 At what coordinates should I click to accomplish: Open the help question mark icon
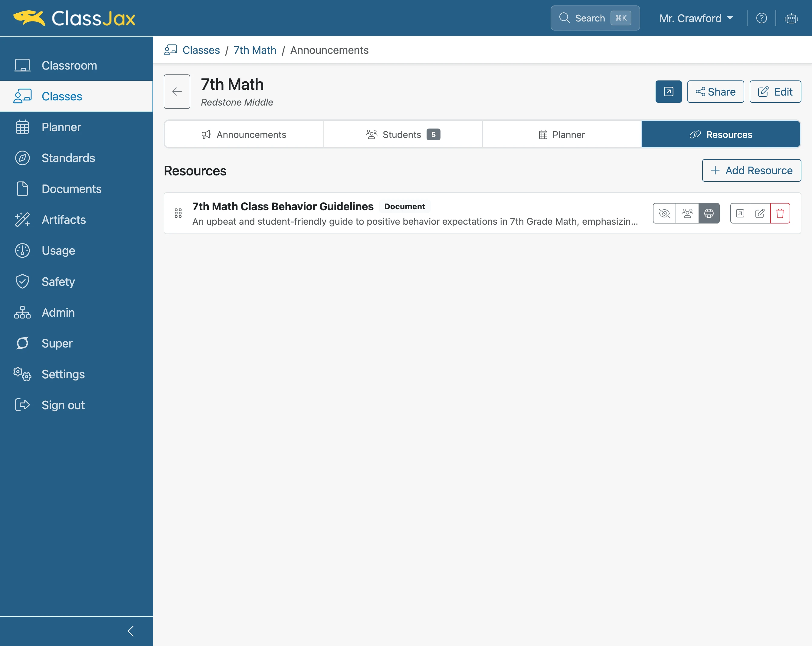[761, 18]
